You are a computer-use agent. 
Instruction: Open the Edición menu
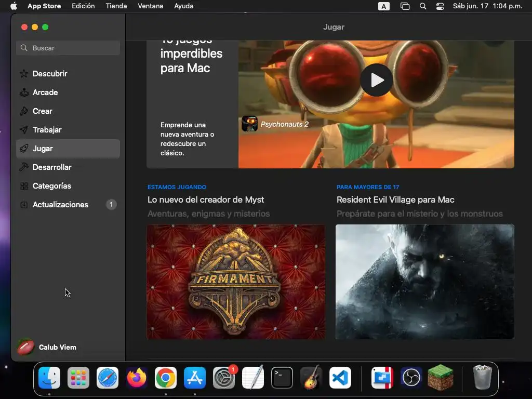tap(83, 6)
